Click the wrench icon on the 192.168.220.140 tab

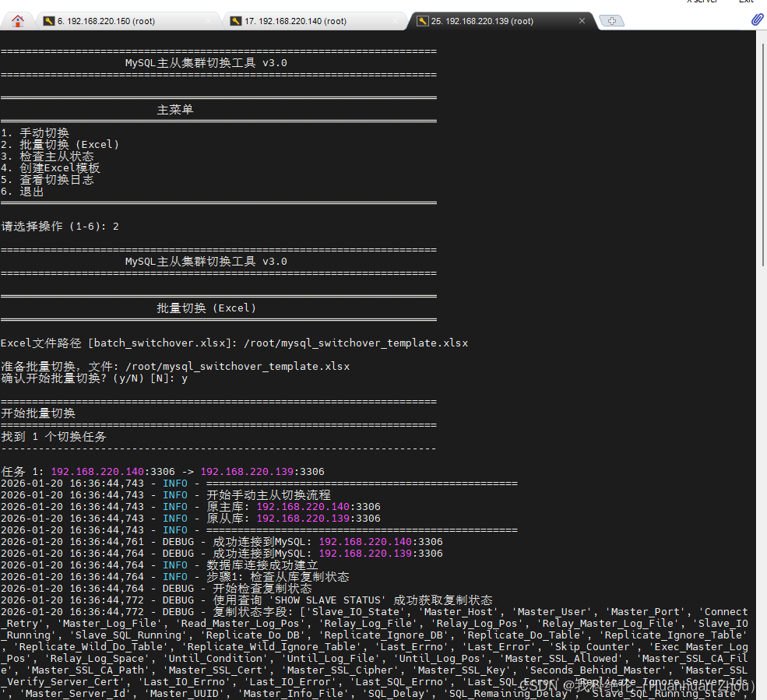click(x=236, y=21)
